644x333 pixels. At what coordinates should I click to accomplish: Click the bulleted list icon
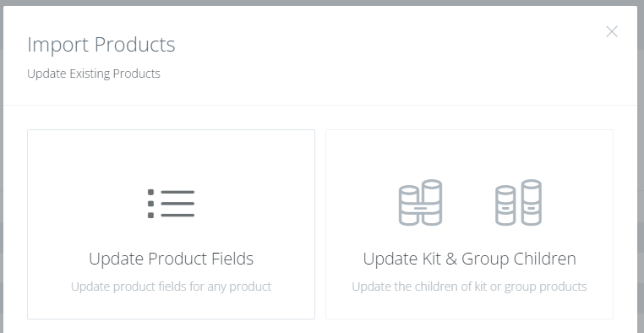coord(171,204)
